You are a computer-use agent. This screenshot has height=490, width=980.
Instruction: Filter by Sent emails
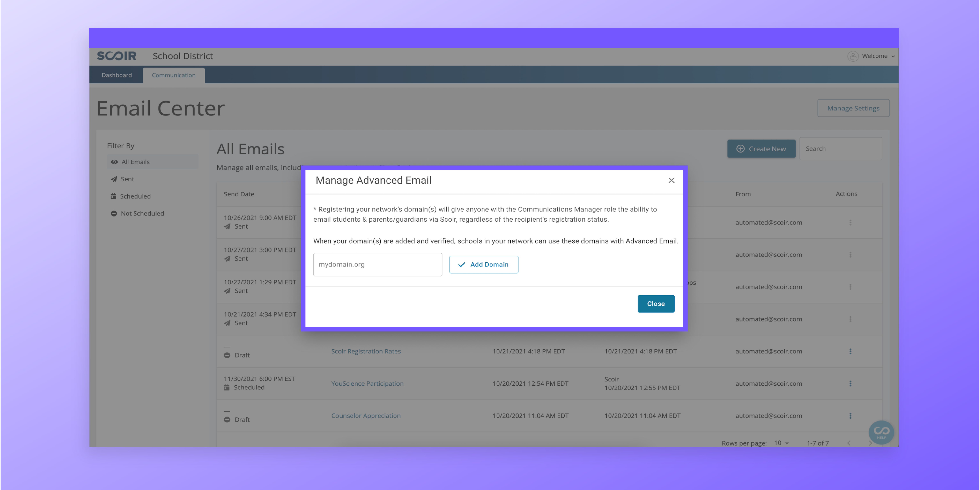(127, 179)
